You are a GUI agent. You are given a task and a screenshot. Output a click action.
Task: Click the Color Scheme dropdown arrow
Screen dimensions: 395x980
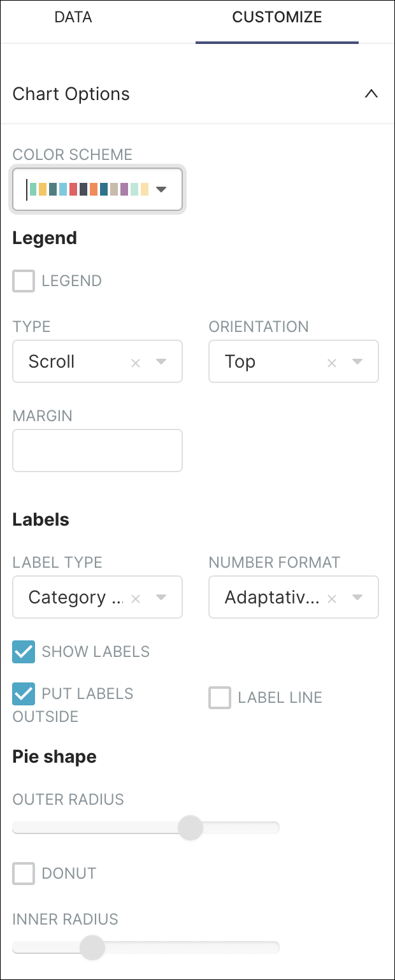[x=162, y=189]
